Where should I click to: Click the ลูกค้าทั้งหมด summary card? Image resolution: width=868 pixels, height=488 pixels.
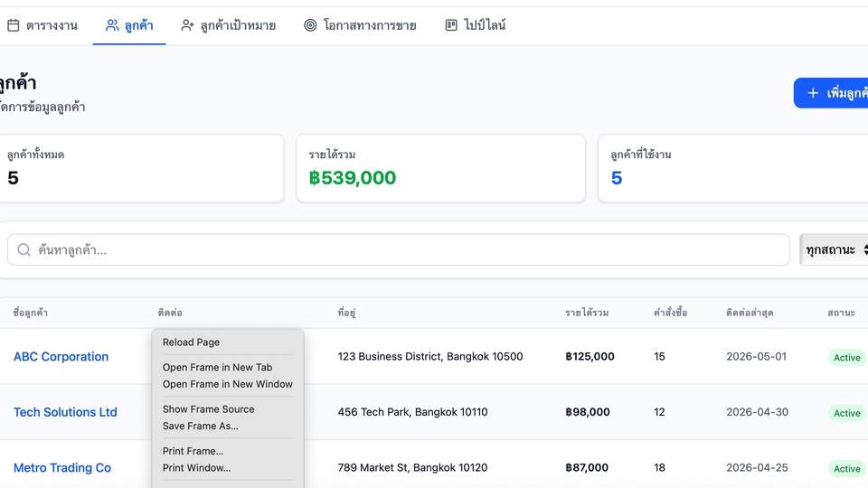pos(141,168)
